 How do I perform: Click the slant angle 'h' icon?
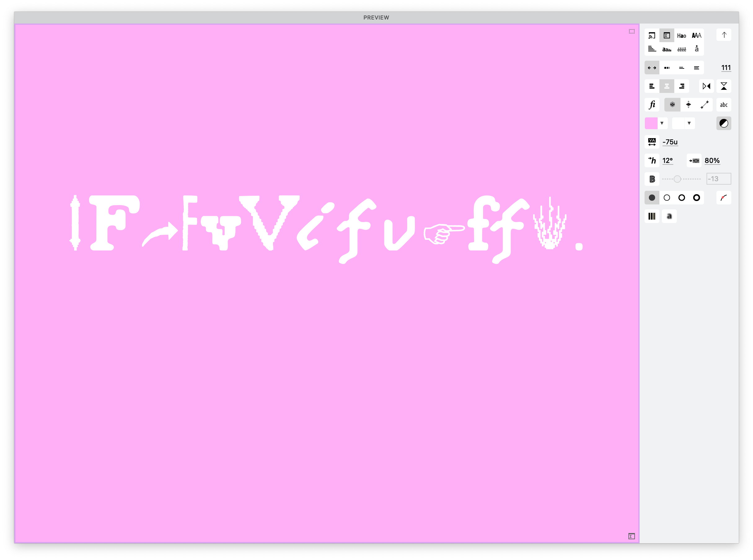[652, 160]
